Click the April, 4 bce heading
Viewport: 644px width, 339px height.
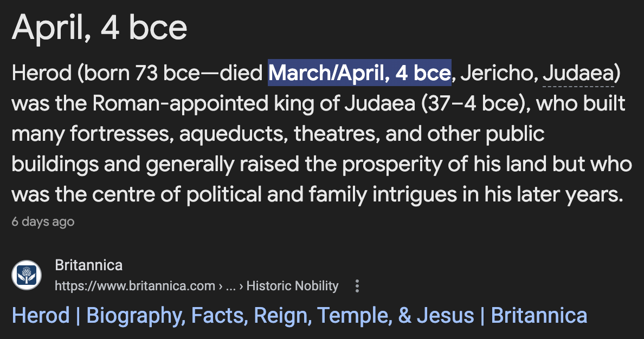(x=100, y=28)
